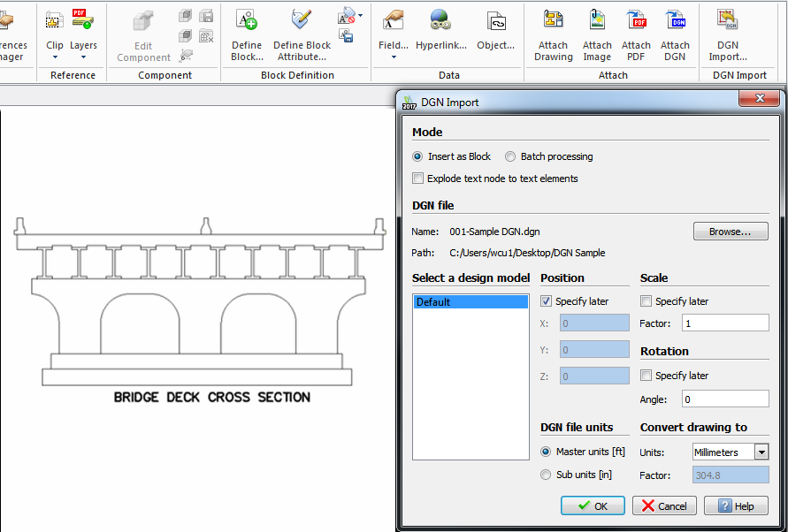Select the Default design model
The image size is (788, 532).
tap(470, 301)
